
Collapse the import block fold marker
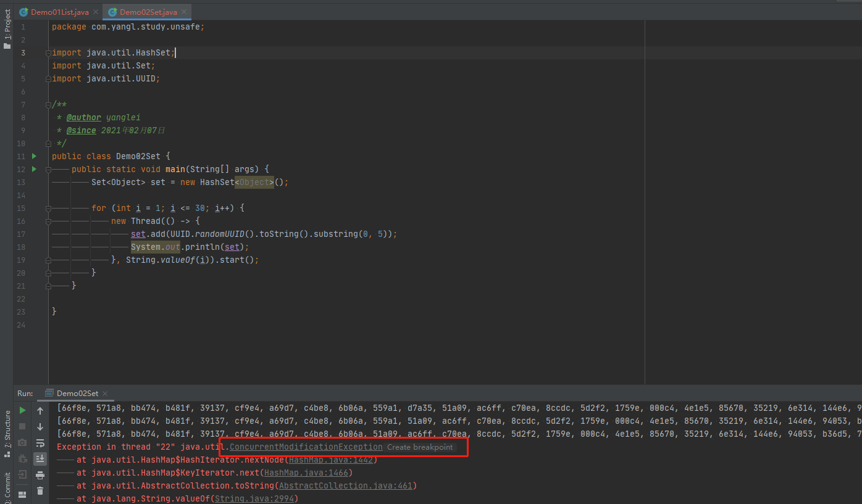[48, 53]
